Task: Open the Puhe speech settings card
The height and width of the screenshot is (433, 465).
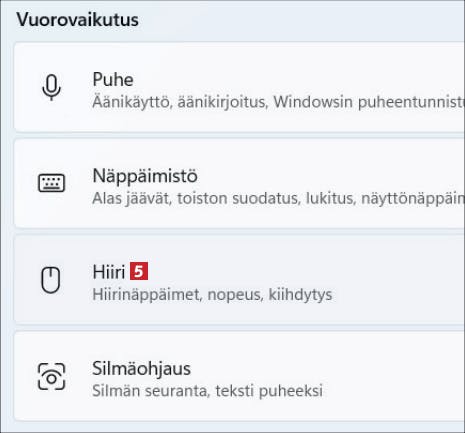Action: pyautogui.click(x=239, y=87)
